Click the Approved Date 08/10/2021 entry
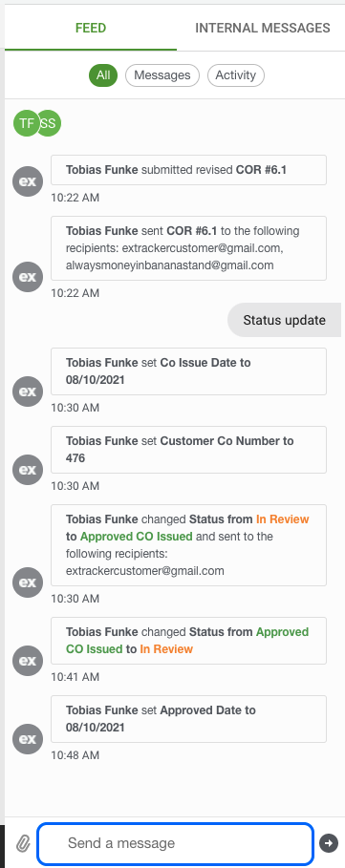 189,718
